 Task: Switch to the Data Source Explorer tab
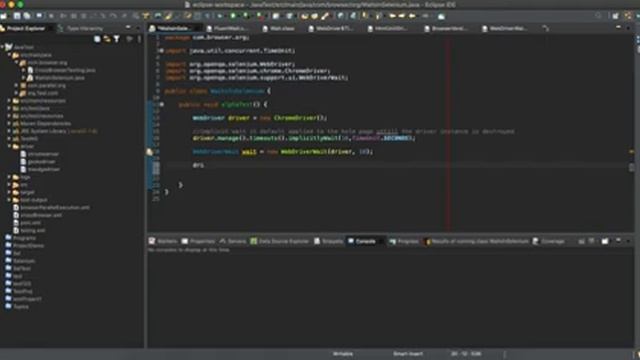point(280,241)
